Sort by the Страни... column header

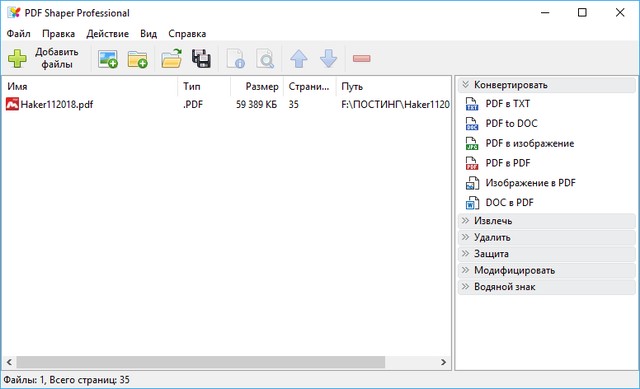click(309, 87)
